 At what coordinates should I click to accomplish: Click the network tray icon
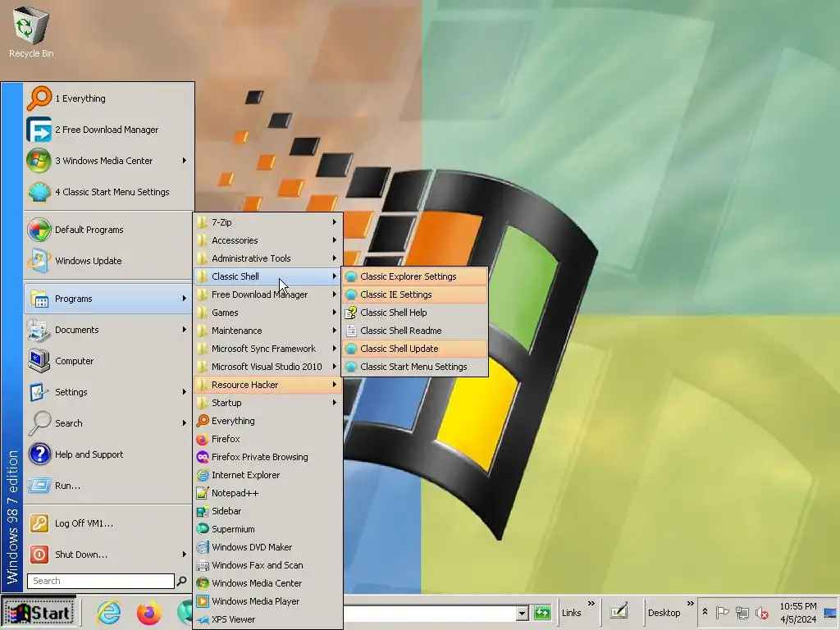click(742, 612)
